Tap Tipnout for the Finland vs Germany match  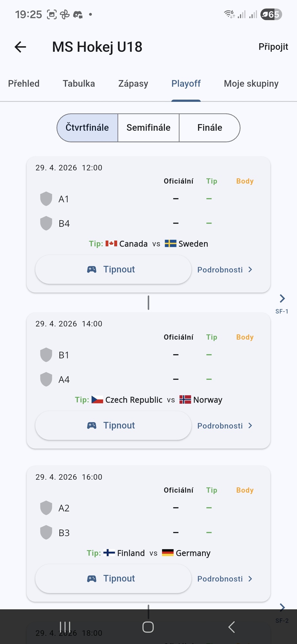pos(113,579)
